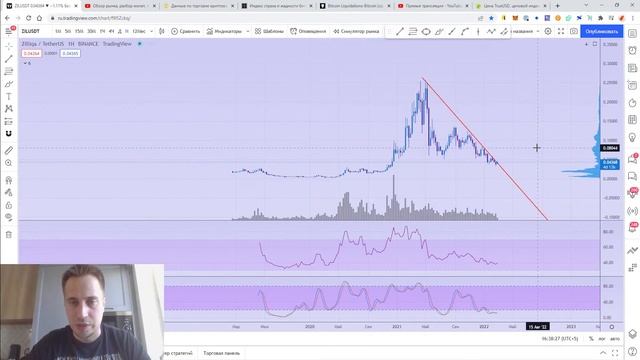
Task: Open chart settings gear icon
Action: tap(548, 31)
